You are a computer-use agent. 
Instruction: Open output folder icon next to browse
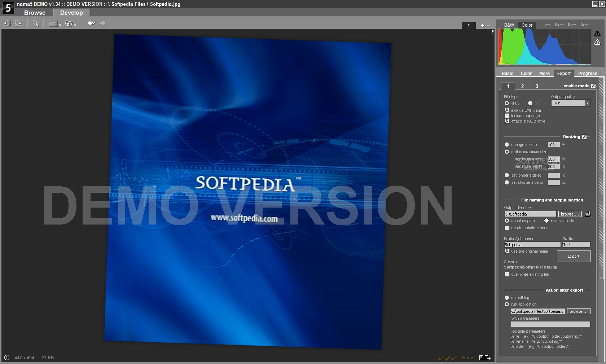click(588, 214)
